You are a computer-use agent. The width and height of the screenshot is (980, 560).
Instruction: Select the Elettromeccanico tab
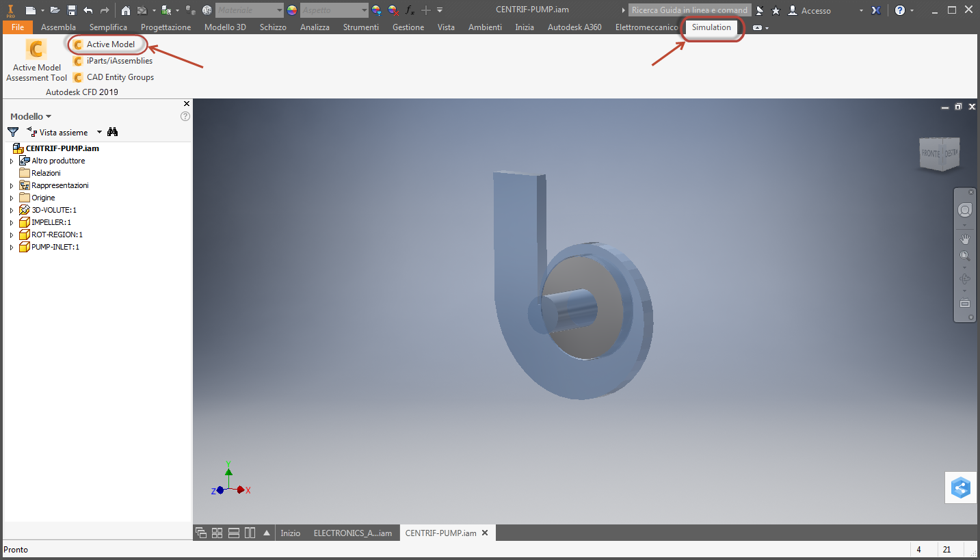[646, 27]
